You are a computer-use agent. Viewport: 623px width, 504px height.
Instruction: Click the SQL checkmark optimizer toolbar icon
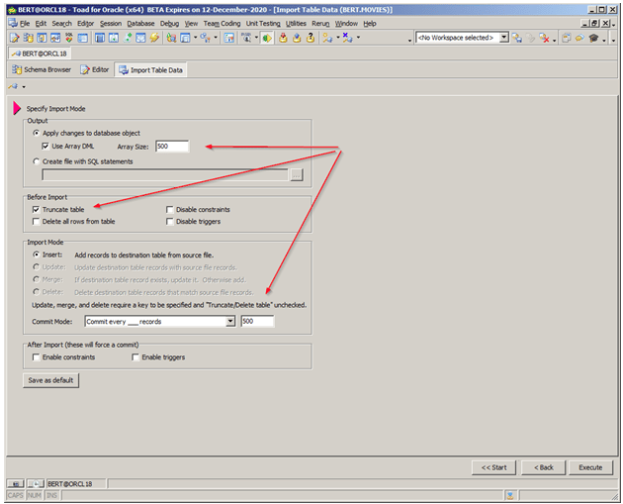pyautogui.click(x=69, y=38)
